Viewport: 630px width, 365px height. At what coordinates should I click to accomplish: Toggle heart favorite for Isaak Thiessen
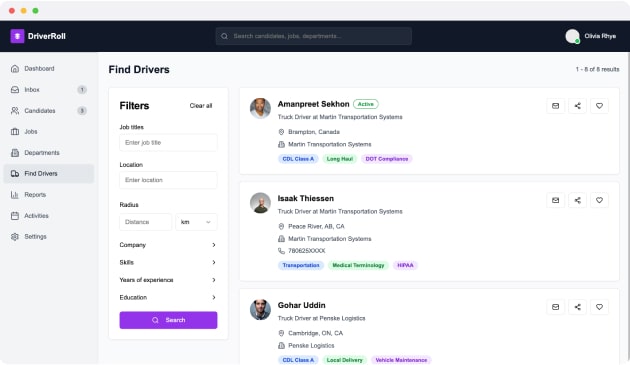point(599,200)
